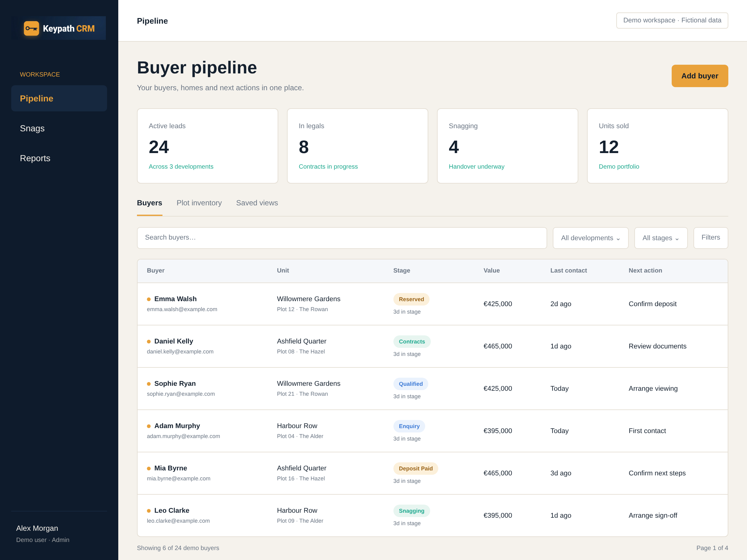Click the Confirm next steps action
Screen dimensions: 747x560
point(657,473)
